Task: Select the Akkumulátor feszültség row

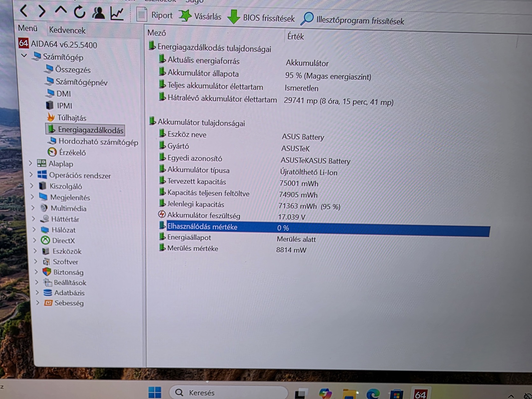Action: coord(232,216)
